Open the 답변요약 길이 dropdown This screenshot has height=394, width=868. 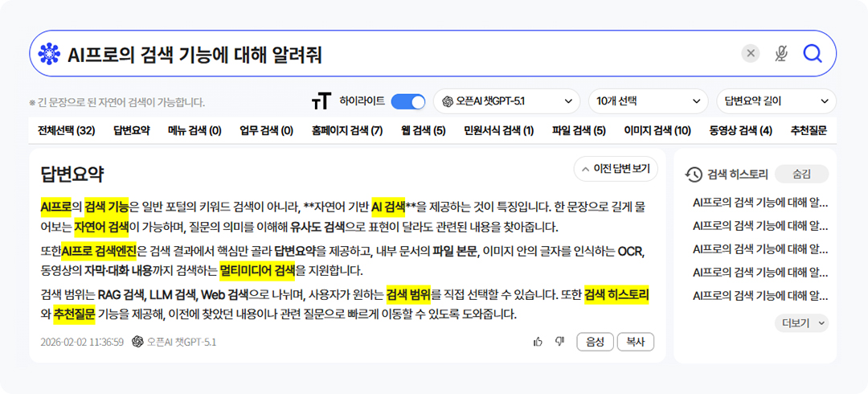776,101
